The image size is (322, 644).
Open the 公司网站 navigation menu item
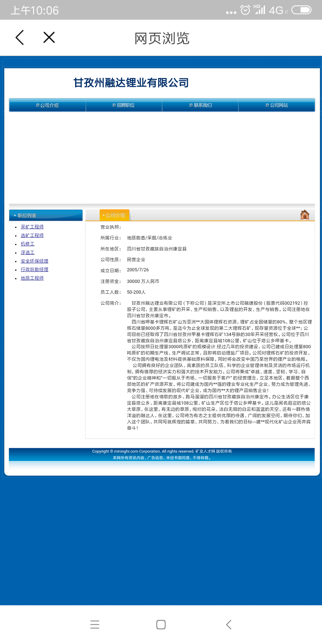277,105
